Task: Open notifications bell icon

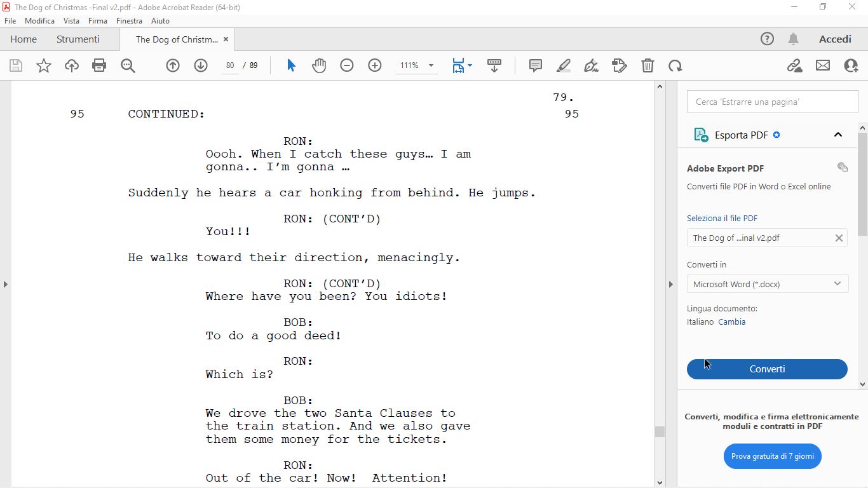Action: pos(793,39)
